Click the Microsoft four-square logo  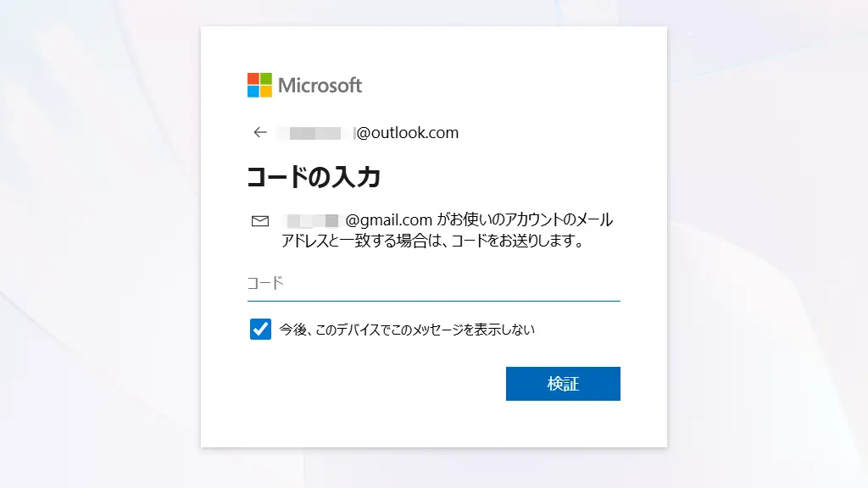(x=259, y=85)
